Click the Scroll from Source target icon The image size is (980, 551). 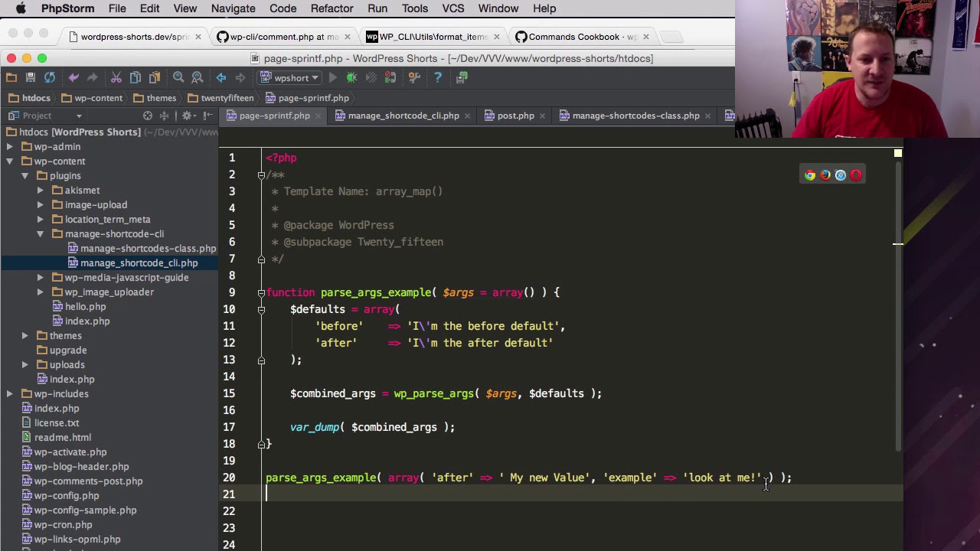[148, 116]
